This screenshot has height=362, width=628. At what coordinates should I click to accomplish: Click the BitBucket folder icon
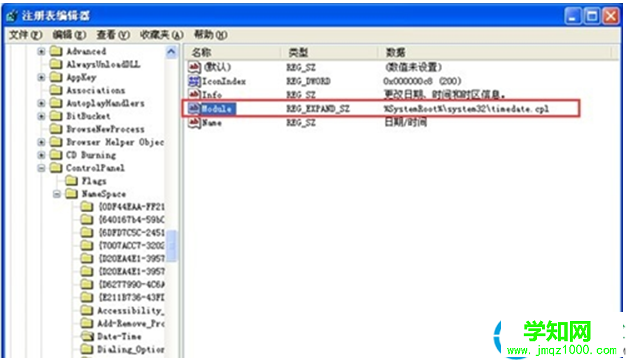point(56,116)
